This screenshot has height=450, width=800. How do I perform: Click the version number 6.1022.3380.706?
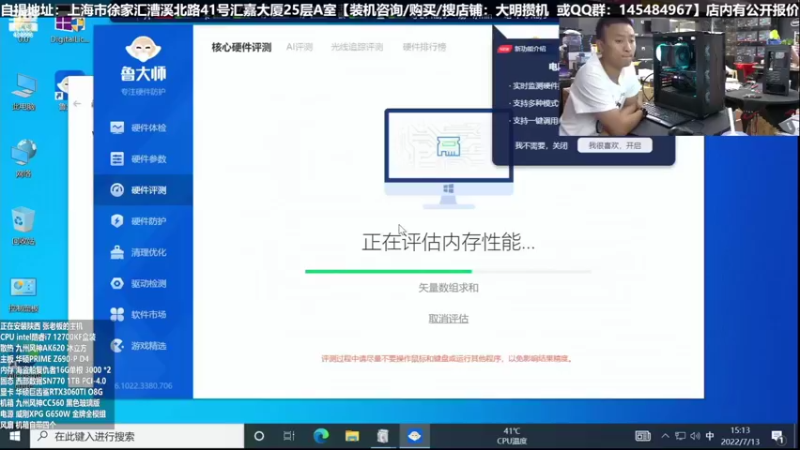click(x=144, y=386)
